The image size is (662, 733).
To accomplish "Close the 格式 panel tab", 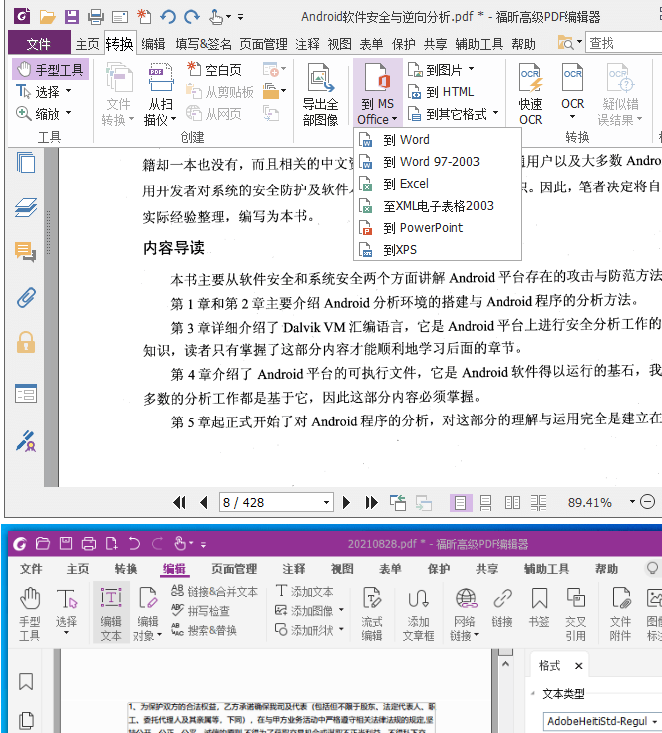I will pyautogui.click(x=578, y=666).
